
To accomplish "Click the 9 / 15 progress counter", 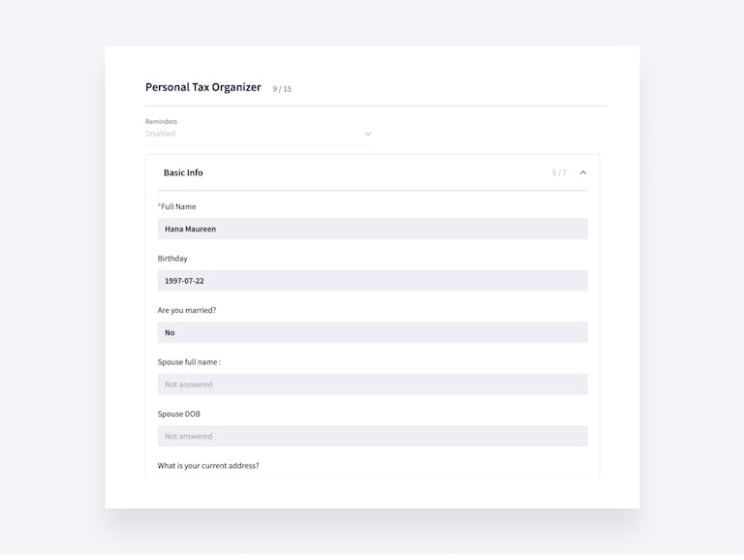I will (x=282, y=89).
